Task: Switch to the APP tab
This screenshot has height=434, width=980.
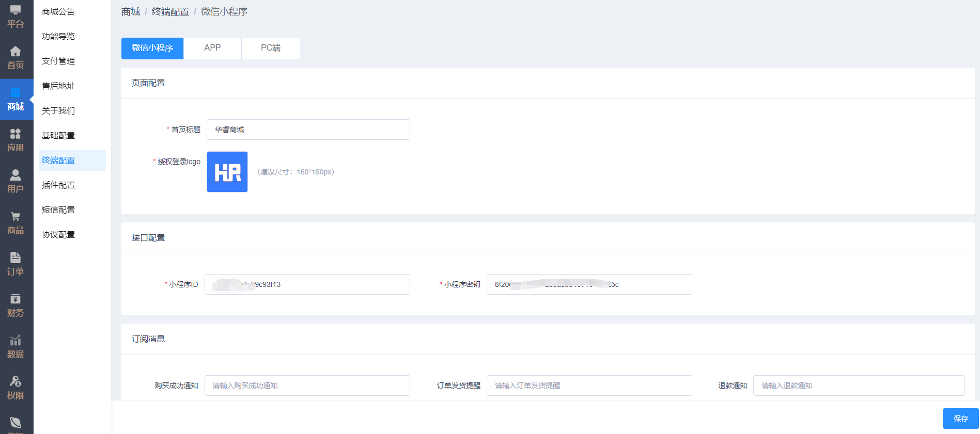Action: (212, 48)
